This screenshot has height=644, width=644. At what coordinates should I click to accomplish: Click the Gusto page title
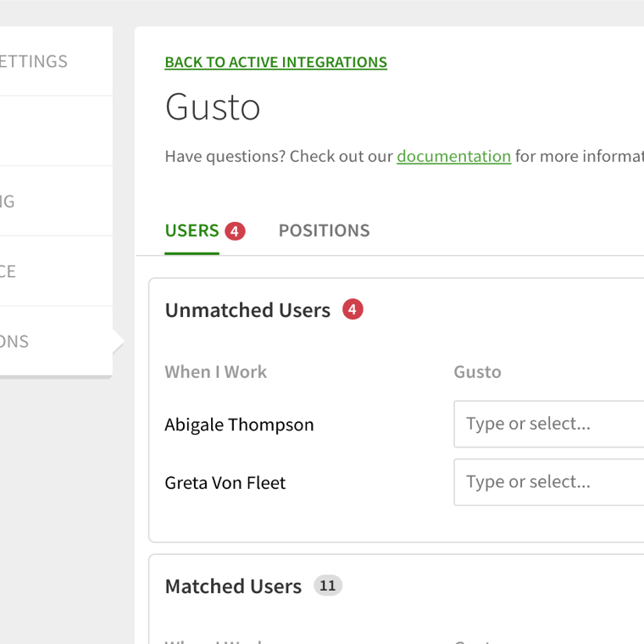tap(213, 107)
